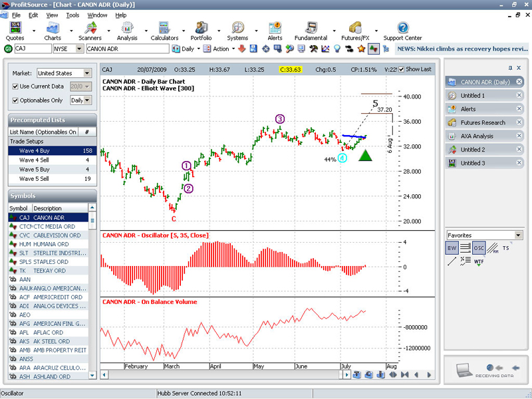The height and width of the screenshot is (399, 532).
Task: Click the floppy disk save icon
Action: pyautogui.click(x=253, y=49)
